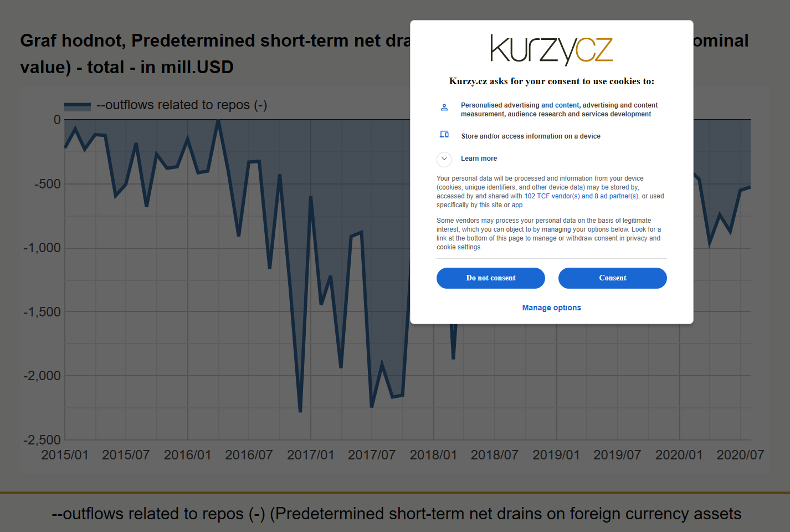790x532 pixels.
Task: Click the 2015/01 axis label
Action: [65, 455]
